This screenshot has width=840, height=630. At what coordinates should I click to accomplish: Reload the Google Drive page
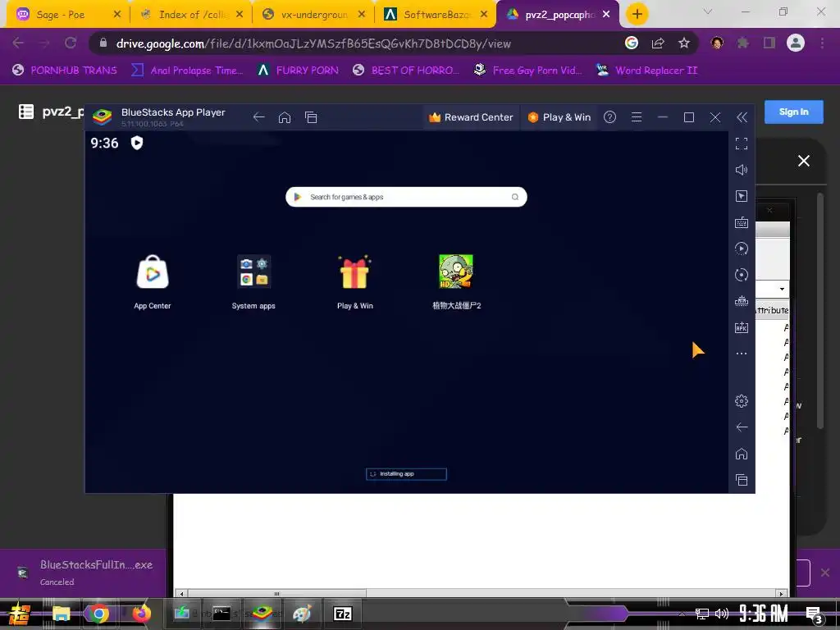tap(71, 43)
